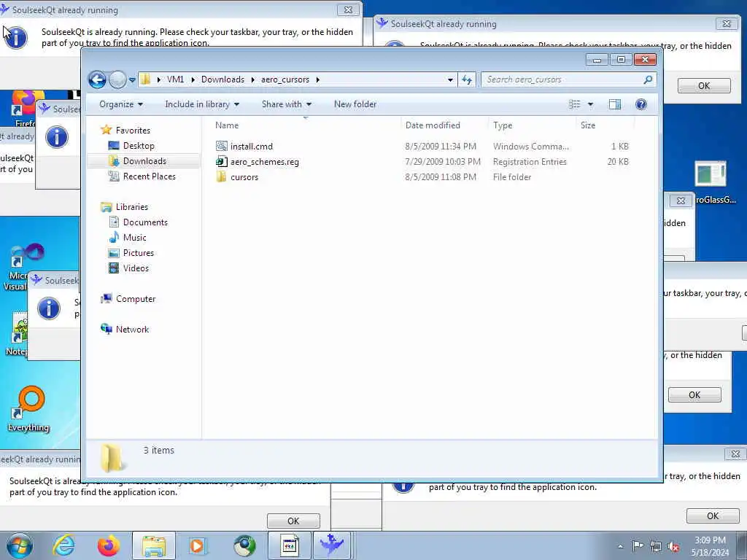
Task: Open the Windows Start menu
Action: coord(20,545)
